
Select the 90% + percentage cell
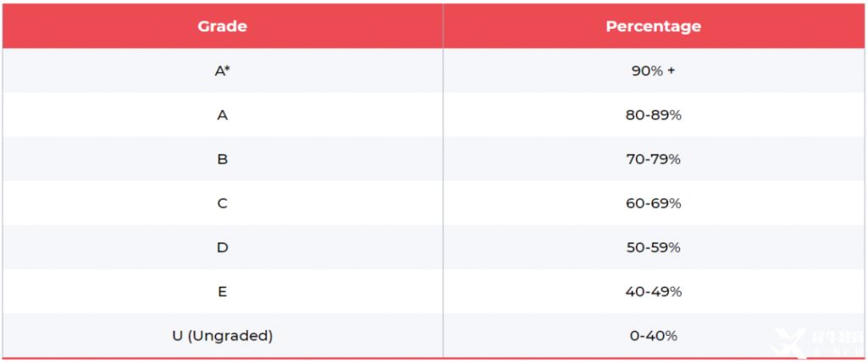click(653, 70)
